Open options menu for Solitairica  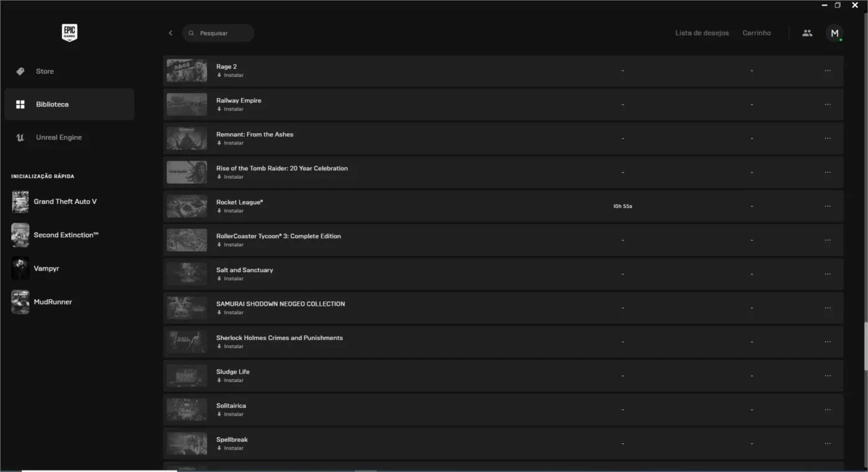(x=828, y=409)
